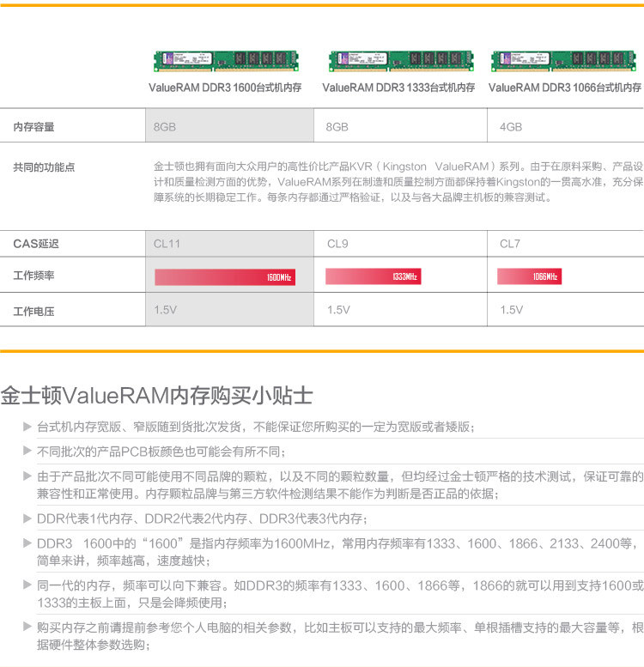The image size is (644, 667).
Task: Click the CAS延迟 row label
Action: click(x=36, y=244)
